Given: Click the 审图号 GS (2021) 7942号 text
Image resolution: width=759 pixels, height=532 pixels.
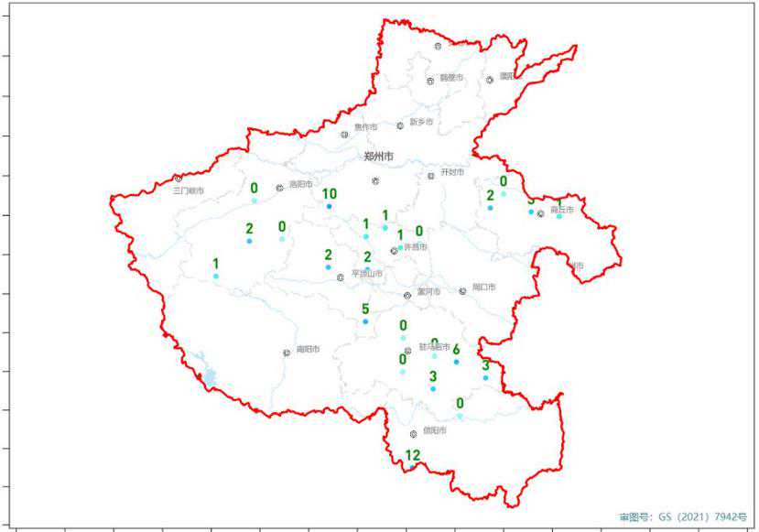Looking at the screenshot, I should (684, 517).
